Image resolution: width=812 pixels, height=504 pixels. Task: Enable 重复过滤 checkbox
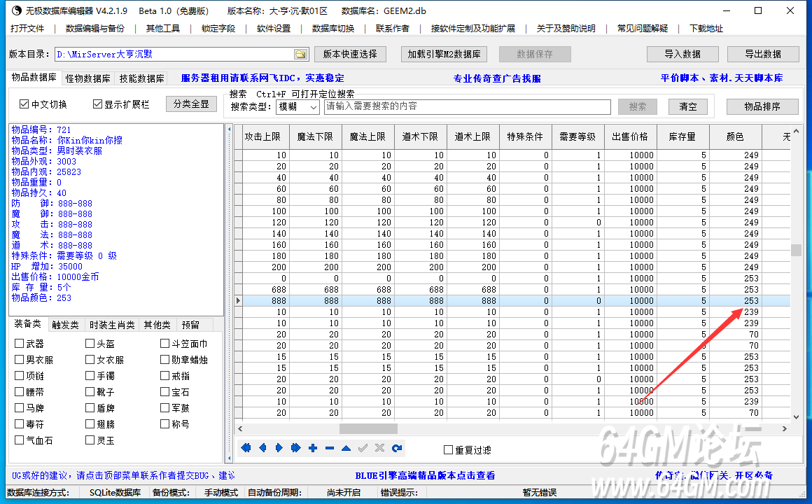point(449,450)
